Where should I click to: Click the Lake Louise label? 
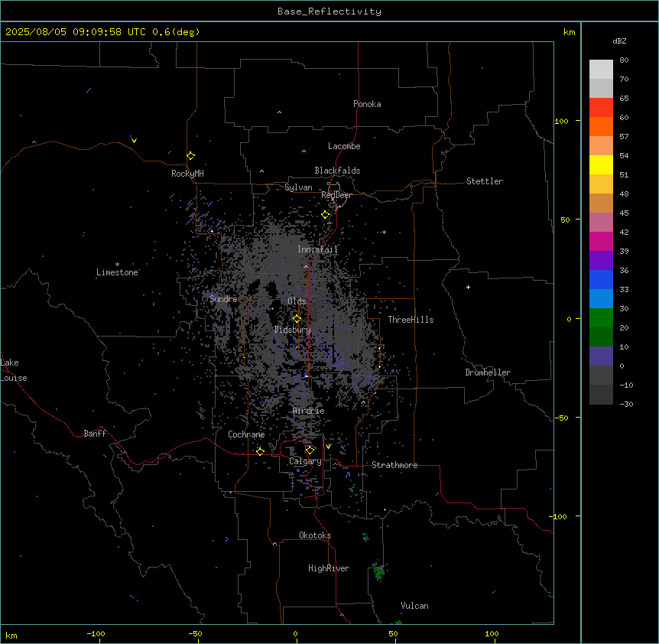coord(13,370)
